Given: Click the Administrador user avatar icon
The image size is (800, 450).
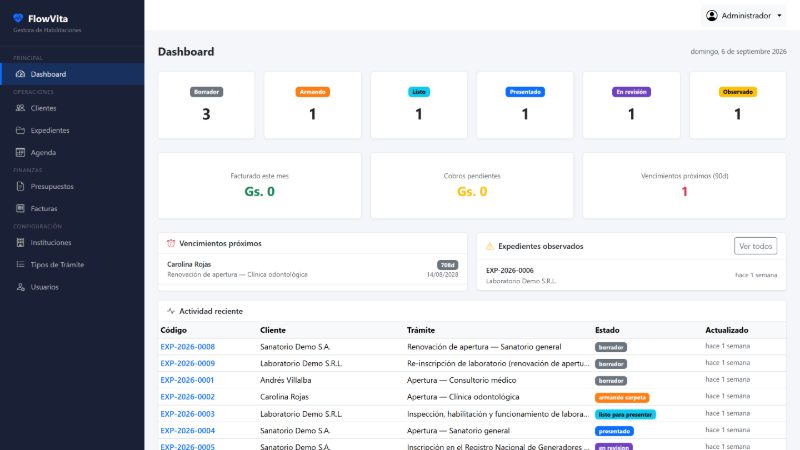Looking at the screenshot, I should coord(712,15).
